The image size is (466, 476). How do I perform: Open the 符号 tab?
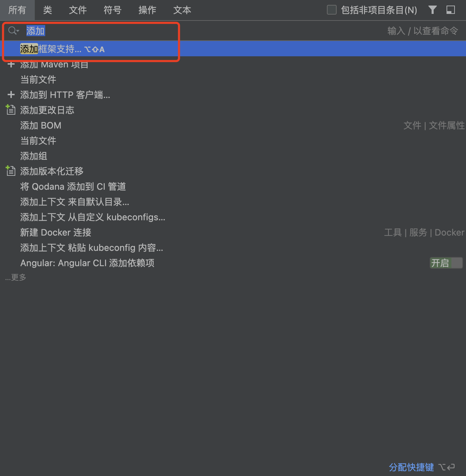[x=113, y=10]
